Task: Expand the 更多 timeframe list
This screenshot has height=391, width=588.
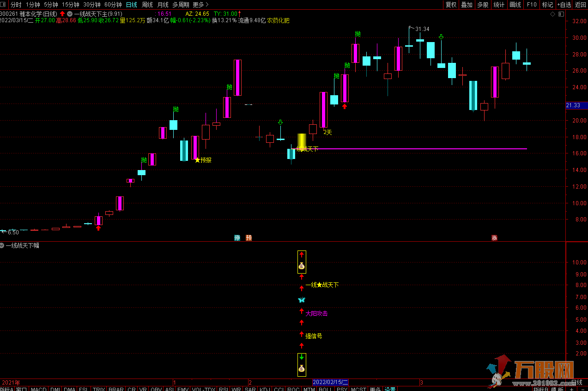Action: 200,5
